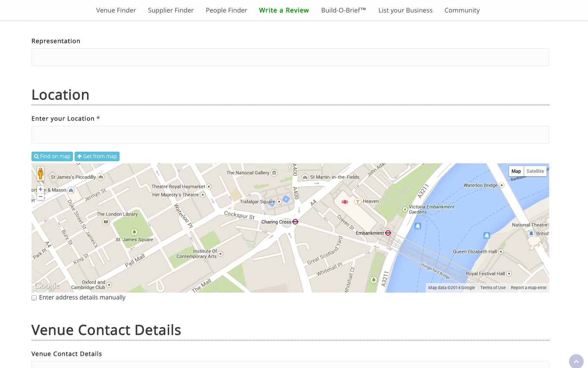Click the St James's Piccadilly church icon

coord(101,177)
